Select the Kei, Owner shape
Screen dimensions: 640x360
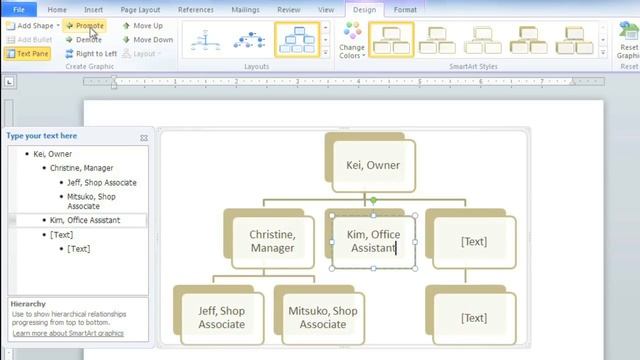click(373, 165)
